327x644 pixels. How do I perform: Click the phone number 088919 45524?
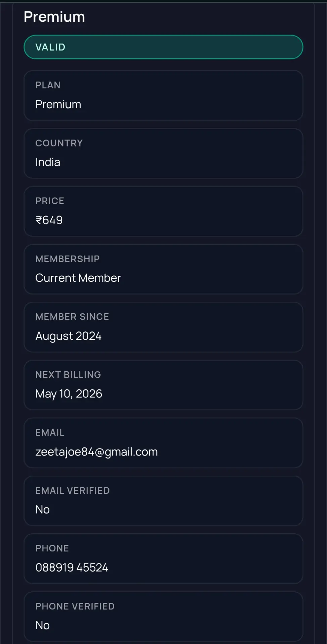(x=72, y=568)
